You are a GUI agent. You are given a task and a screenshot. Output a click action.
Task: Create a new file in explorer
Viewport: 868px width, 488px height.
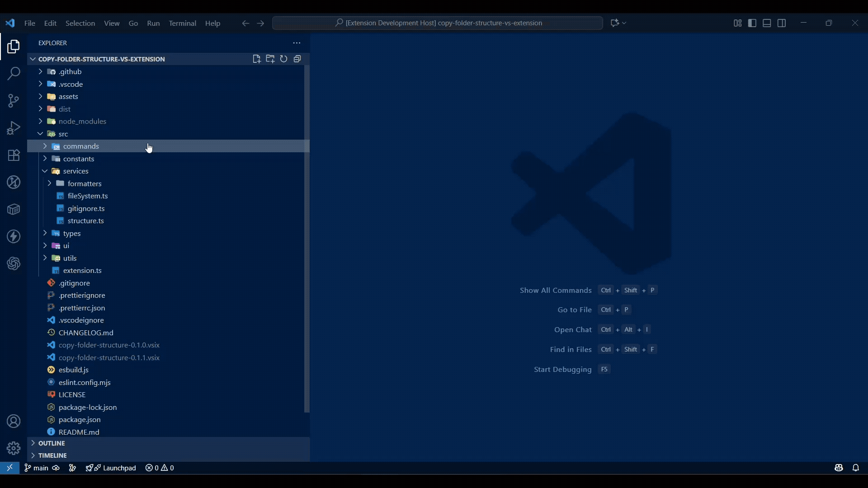click(257, 59)
